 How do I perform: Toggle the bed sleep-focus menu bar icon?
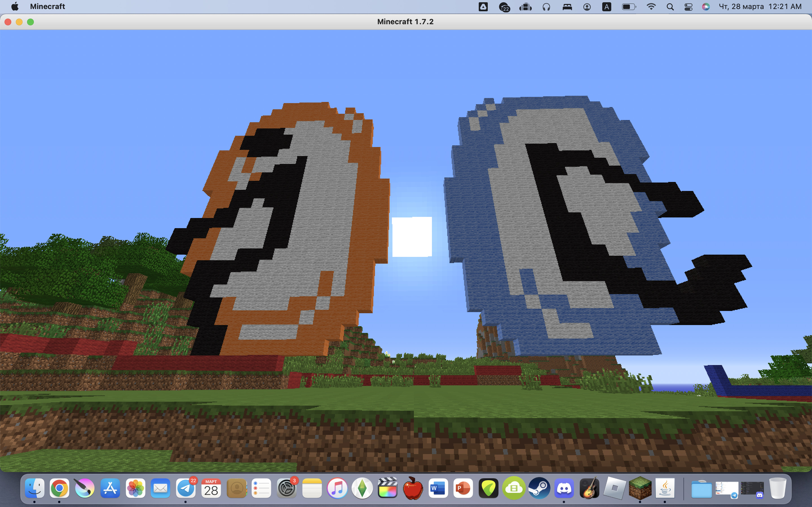coord(567,7)
